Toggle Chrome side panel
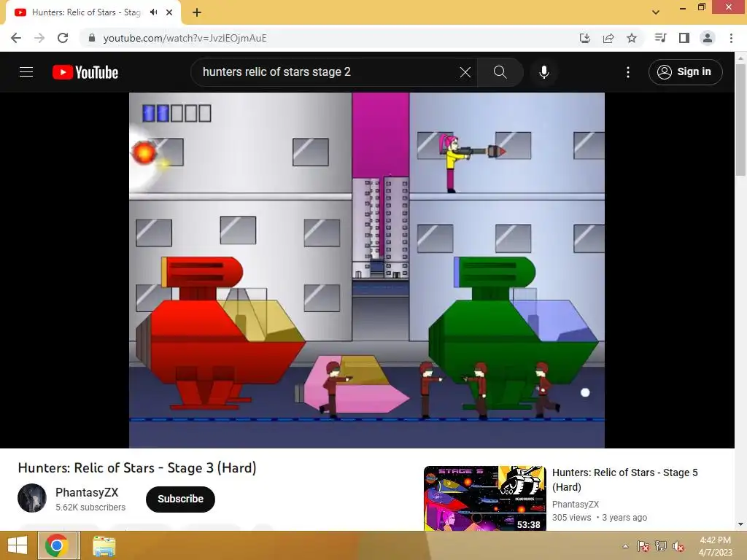Image resolution: width=747 pixels, height=560 pixels. tap(684, 38)
